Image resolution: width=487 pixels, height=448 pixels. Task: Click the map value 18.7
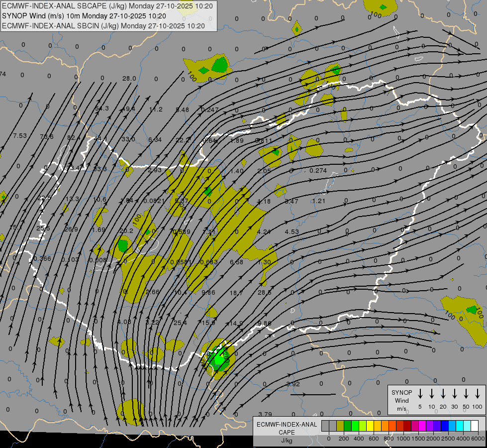pyautogui.click(x=236, y=293)
